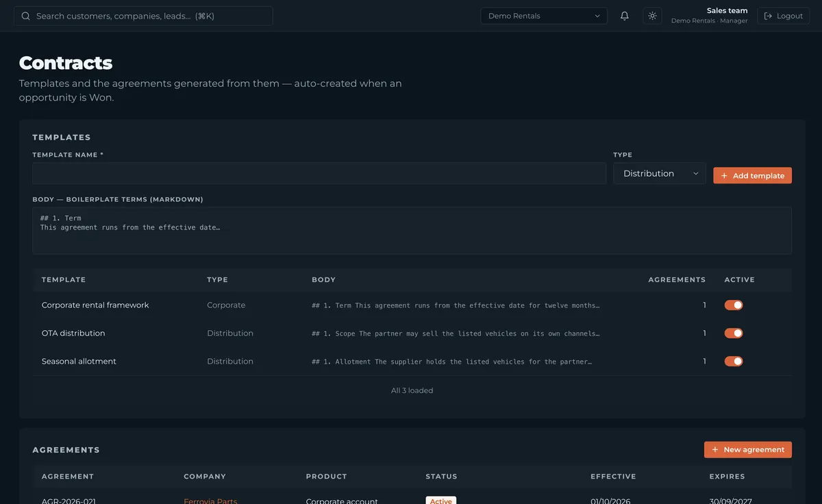Click the boilerplate terms body textarea
Screen dimensions: 822x504
coord(412,231)
